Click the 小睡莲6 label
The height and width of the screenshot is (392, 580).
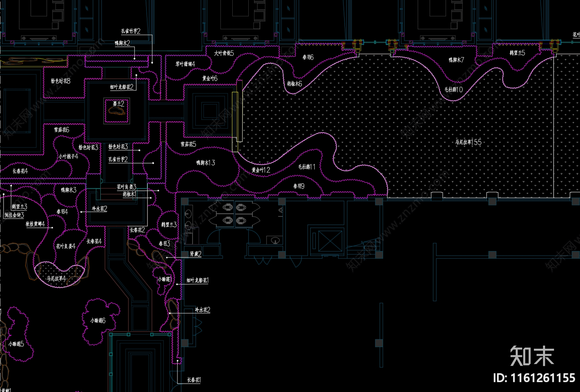[98, 321]
